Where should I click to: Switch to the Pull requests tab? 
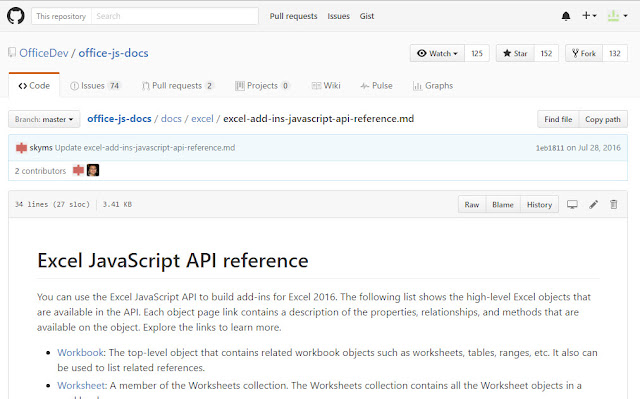pos(178,86)
